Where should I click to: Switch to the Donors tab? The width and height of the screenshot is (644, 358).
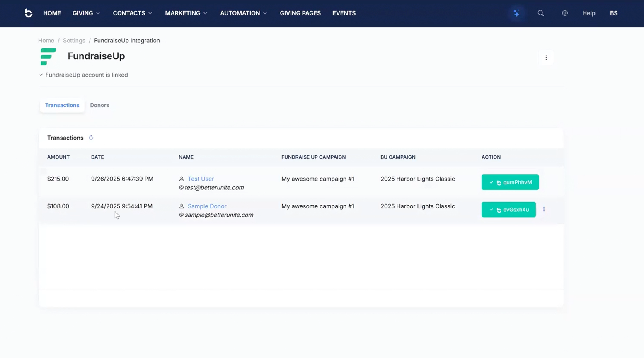point(99,105)
